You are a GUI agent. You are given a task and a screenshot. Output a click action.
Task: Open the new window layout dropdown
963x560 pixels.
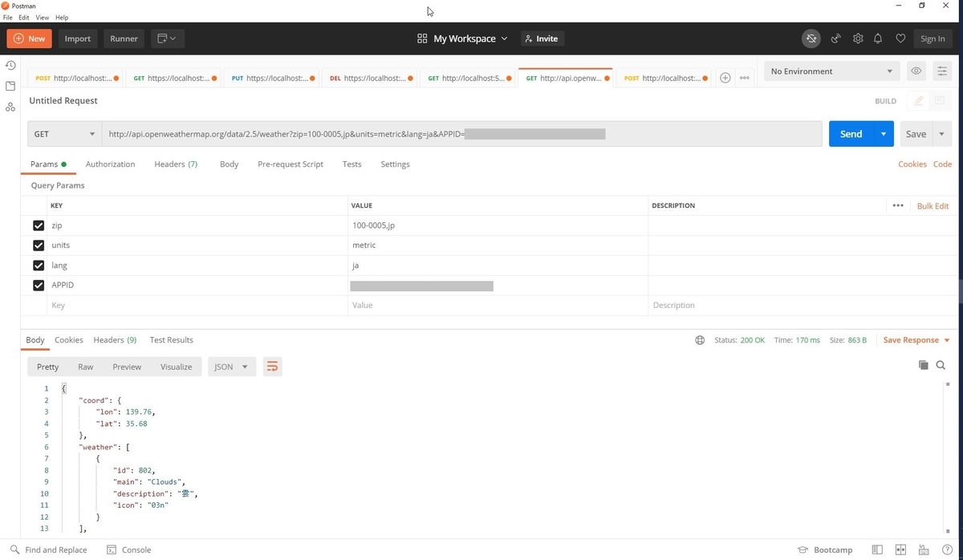tap(167, 39)
